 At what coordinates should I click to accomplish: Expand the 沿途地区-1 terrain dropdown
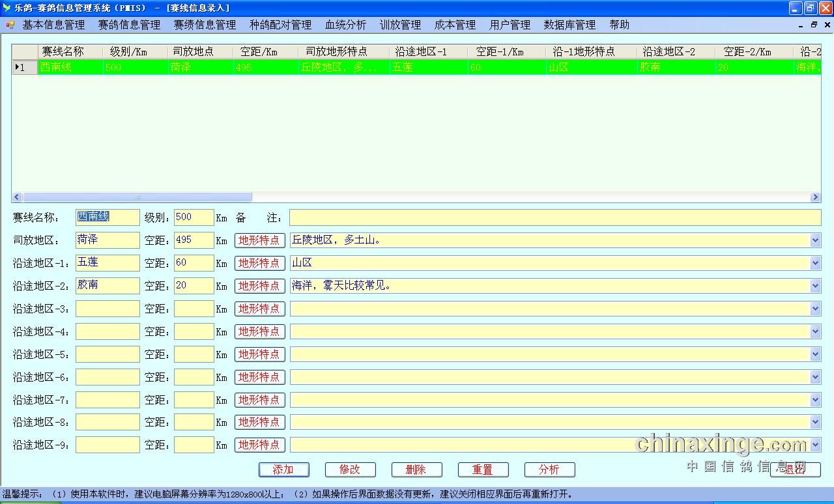[x=815, y=263]
